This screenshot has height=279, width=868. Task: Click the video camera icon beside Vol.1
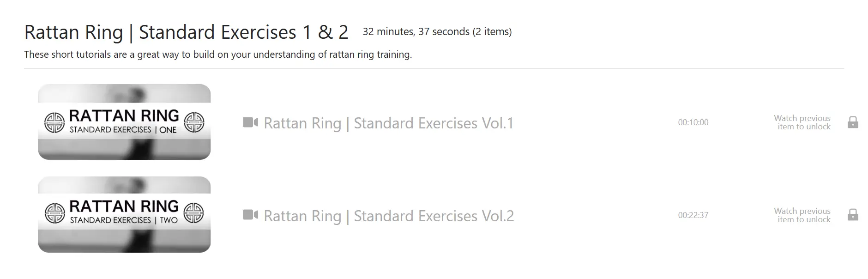[x=250, y=122]
